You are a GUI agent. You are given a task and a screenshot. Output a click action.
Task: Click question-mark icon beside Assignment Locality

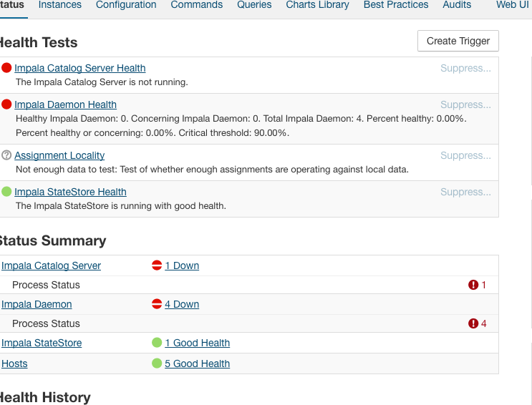pyautogui.click(x=6, y=155)
